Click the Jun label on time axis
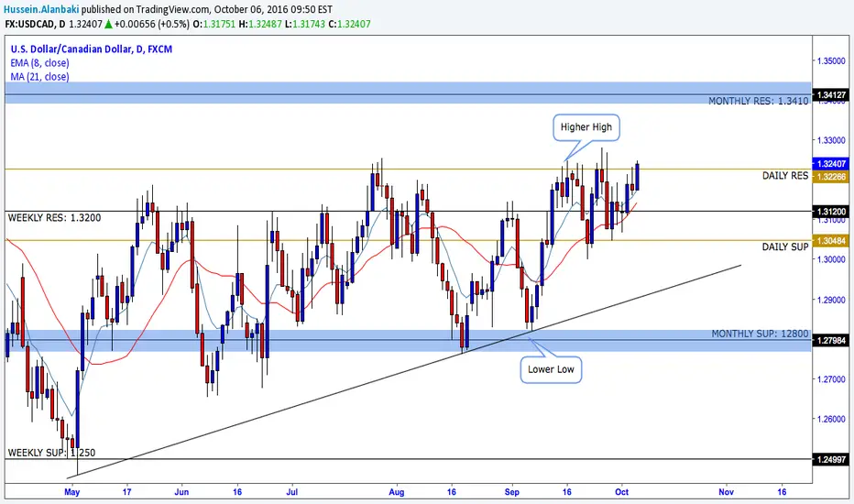Image resolution: width=854 pixels, height=504 pixels. click(x=181, y=492)
